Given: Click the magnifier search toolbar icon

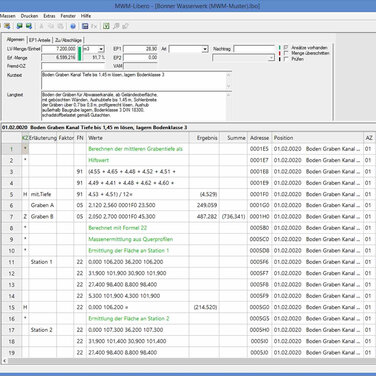Looking at the screenshot, I should 116,26.
